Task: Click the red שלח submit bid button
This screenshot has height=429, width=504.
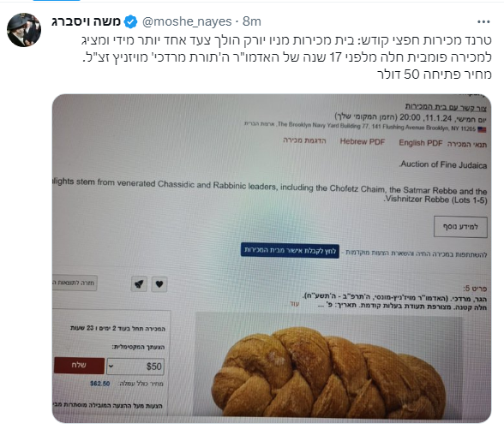Action: click(x=79, y=366)
